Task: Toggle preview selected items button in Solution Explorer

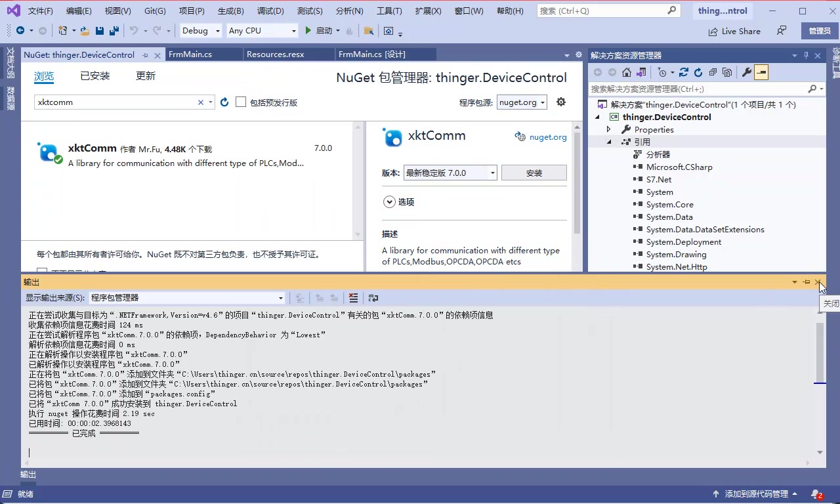Action: [x=761, y=72]
